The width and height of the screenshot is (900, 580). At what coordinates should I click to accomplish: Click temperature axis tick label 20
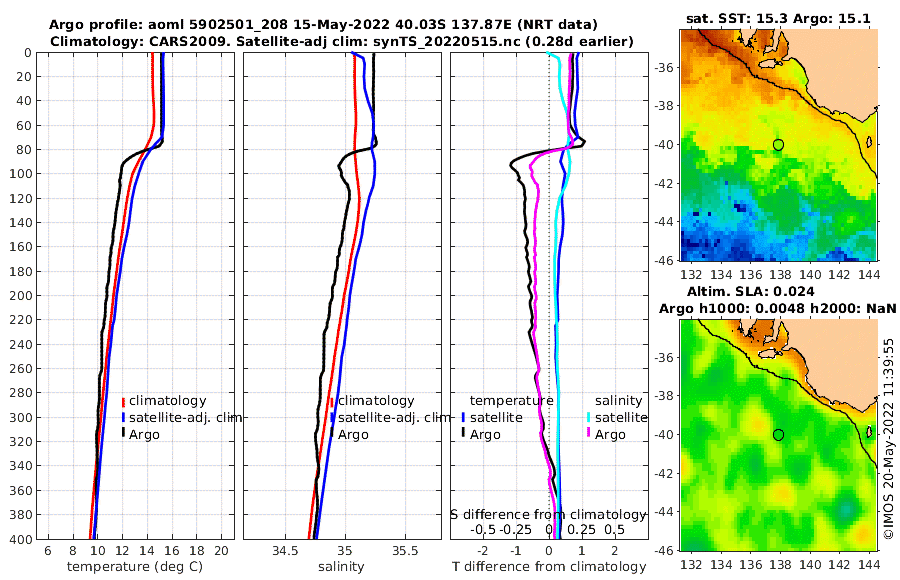(x=221, y=551)
